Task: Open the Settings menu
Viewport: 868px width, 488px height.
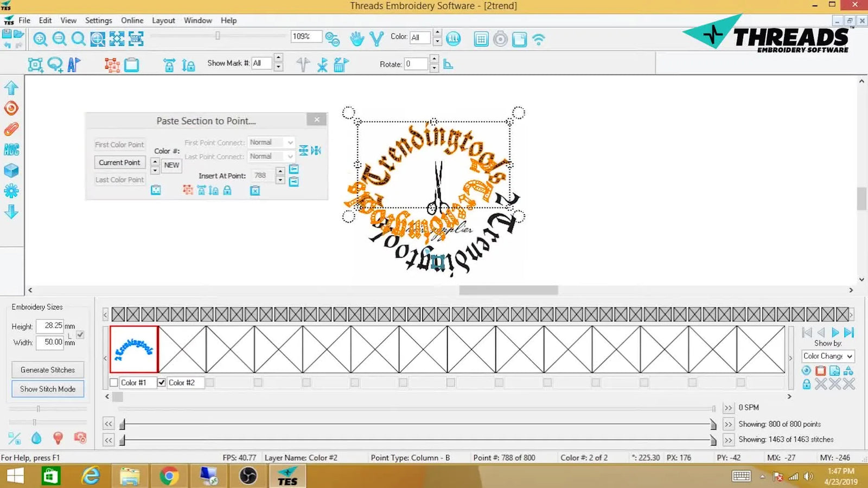Action: (99, 20)
